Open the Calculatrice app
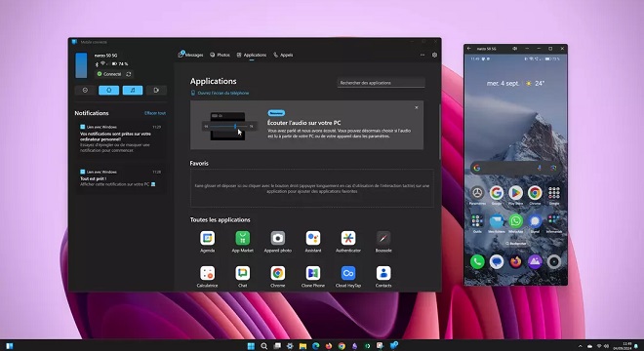Image resolution: width=644 pixels, height=351 pixels. click(x=208, y=276)
